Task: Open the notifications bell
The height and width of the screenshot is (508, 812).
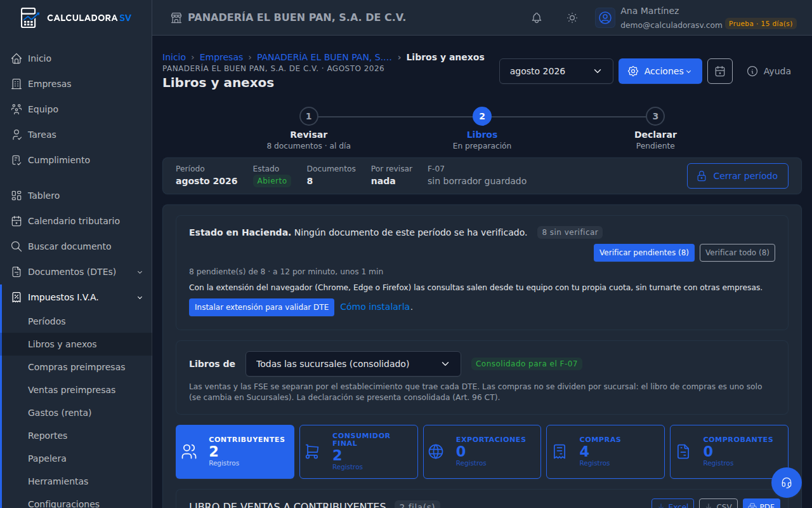Action: pos(537,18)
